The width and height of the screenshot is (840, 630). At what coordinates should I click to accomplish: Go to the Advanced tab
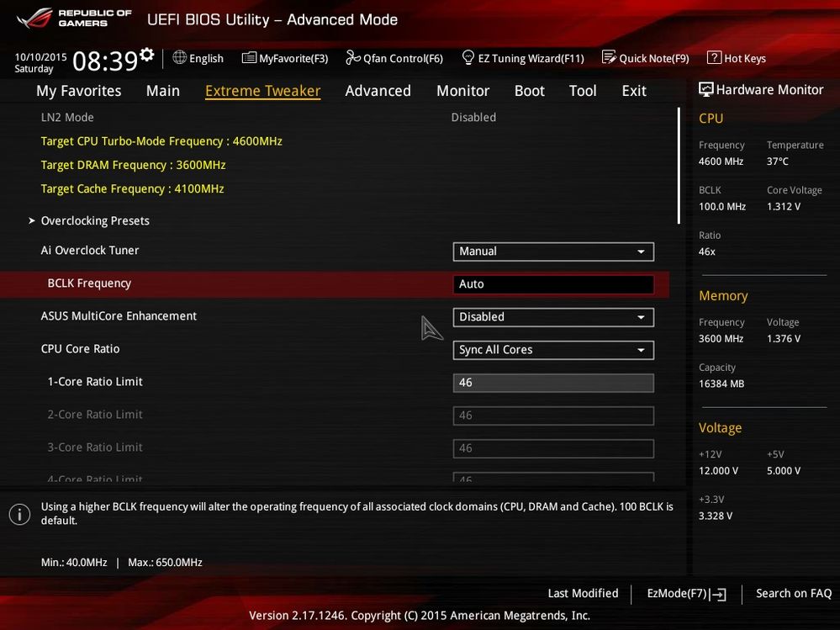click(x=378, y=91)
